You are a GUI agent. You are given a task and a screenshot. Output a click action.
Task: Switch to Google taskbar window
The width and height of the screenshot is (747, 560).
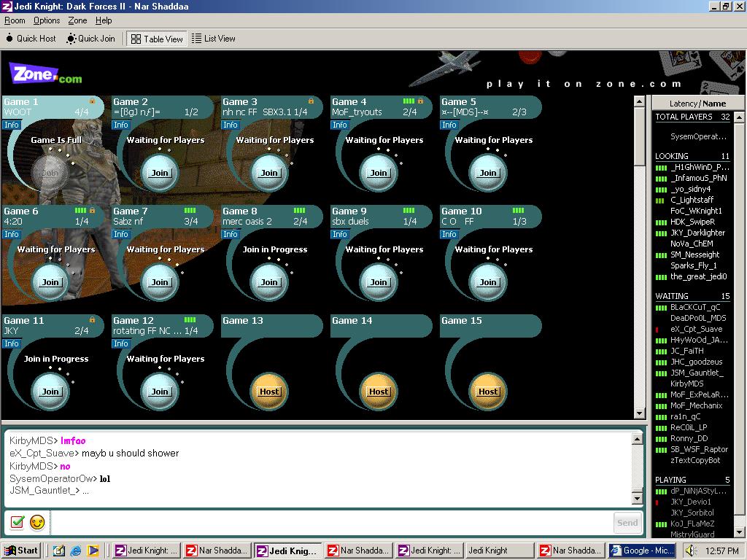click(x=642, y=551)
